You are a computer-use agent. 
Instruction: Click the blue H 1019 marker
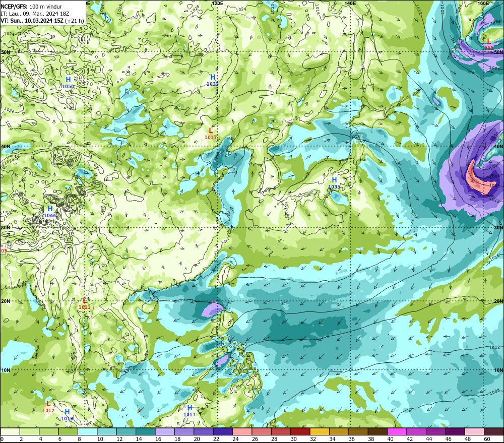coord(67,415)
